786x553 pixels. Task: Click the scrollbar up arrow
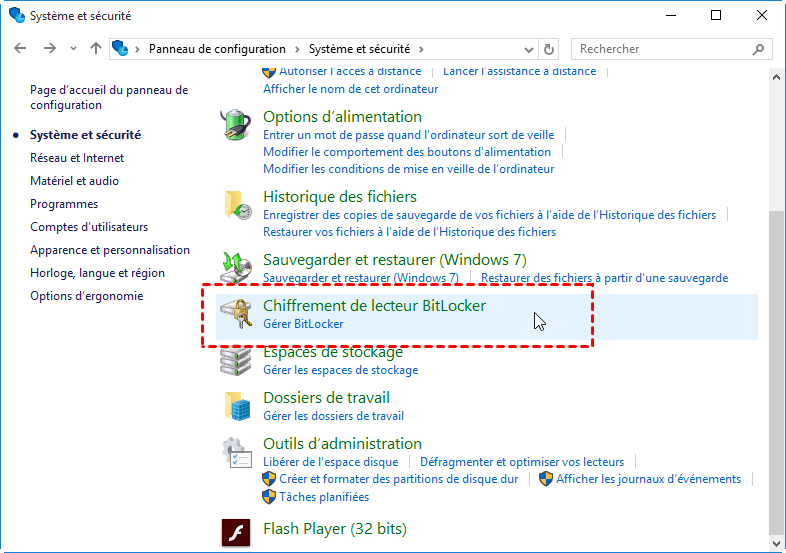click(x=776, y=77)
